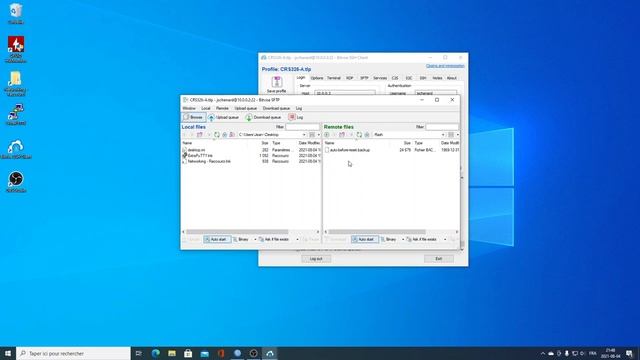The image size is (640, 360).
Task: Click the local files horizontal scrollbar
Action: tap(237, 232)
